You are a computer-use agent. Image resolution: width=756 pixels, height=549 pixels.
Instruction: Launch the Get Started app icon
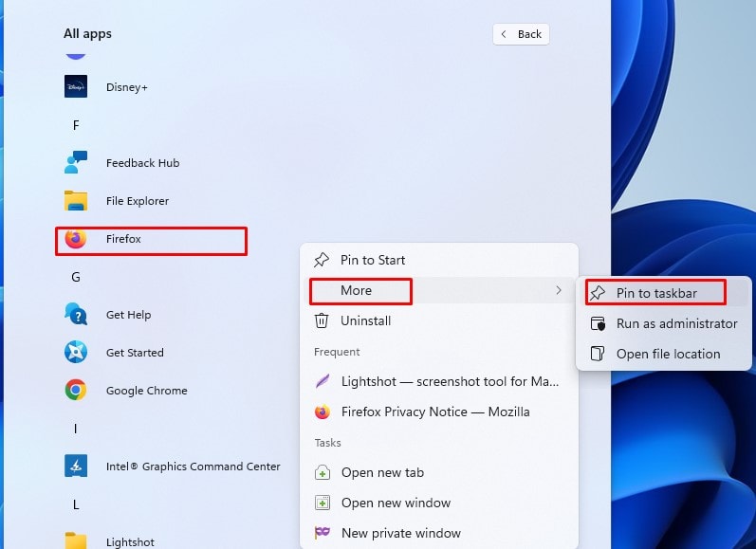pyautogui.click(x=76, y=353)
